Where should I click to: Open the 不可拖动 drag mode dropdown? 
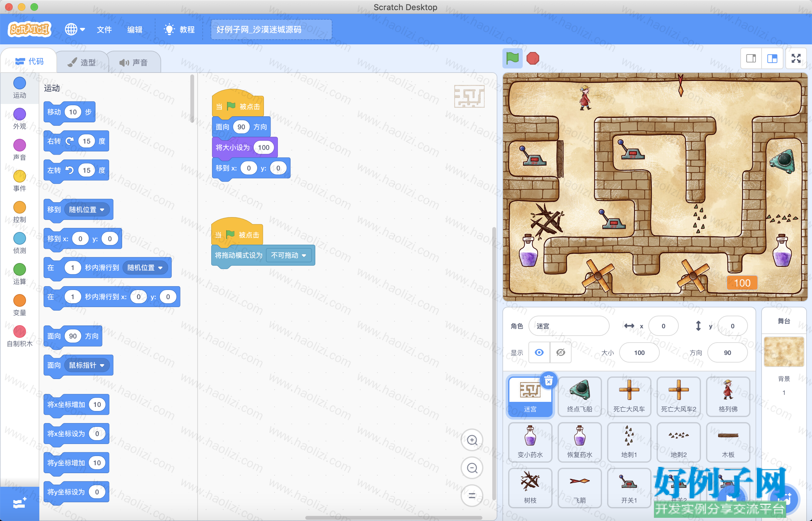(x=289, y=255)
